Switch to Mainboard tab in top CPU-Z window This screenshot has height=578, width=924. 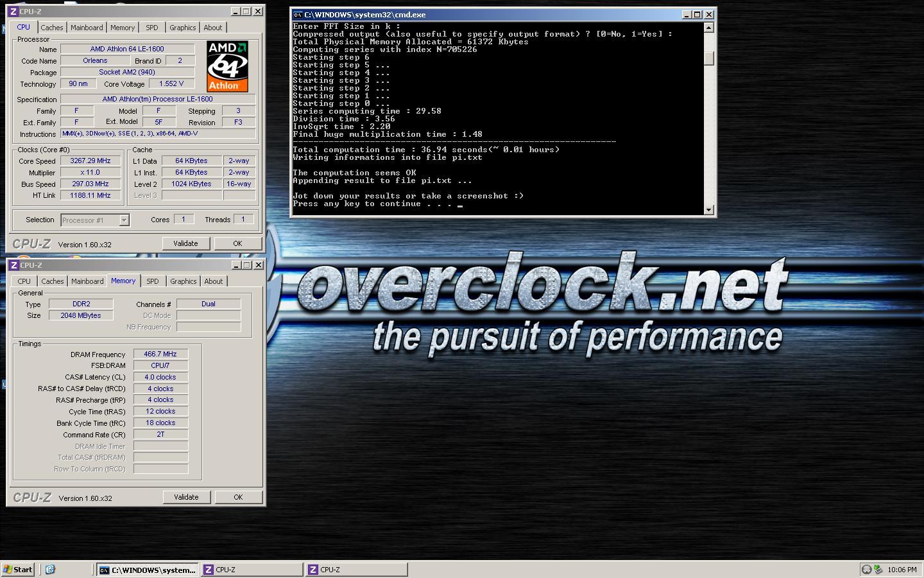pos(87,28)
